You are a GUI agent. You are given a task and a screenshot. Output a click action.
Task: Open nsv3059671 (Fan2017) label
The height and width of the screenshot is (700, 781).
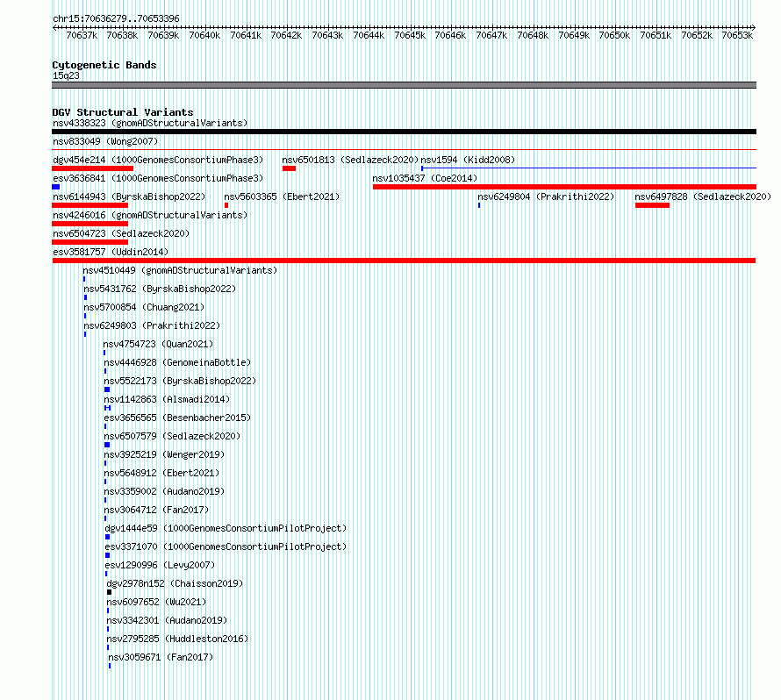click(x=161, y=657)
